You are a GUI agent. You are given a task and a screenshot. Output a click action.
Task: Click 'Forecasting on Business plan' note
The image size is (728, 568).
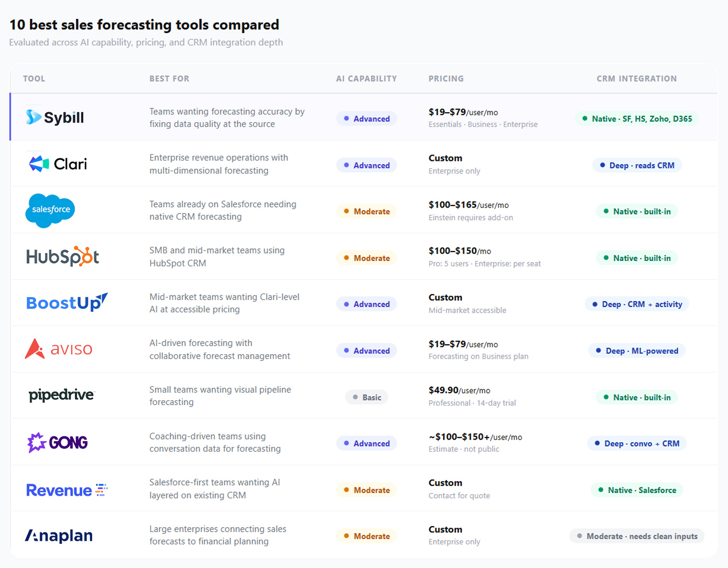click(x=478, y=357)
